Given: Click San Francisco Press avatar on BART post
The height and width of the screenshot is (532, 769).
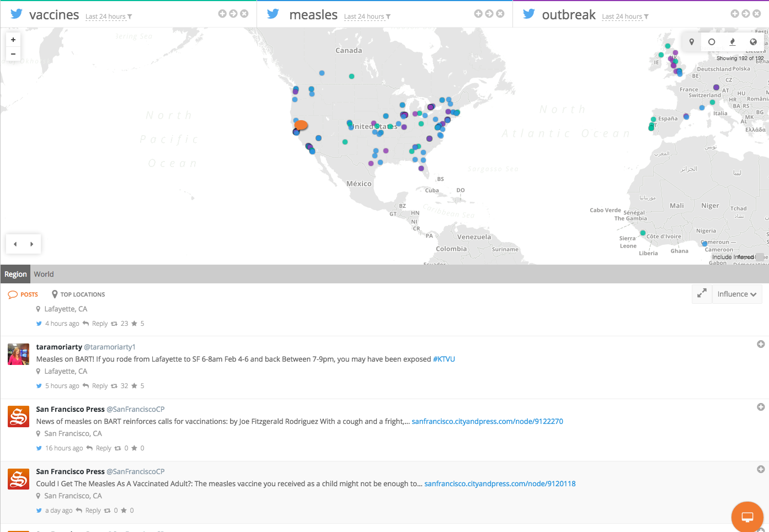Looking at the screenshot, I should [x=18, y=416].
